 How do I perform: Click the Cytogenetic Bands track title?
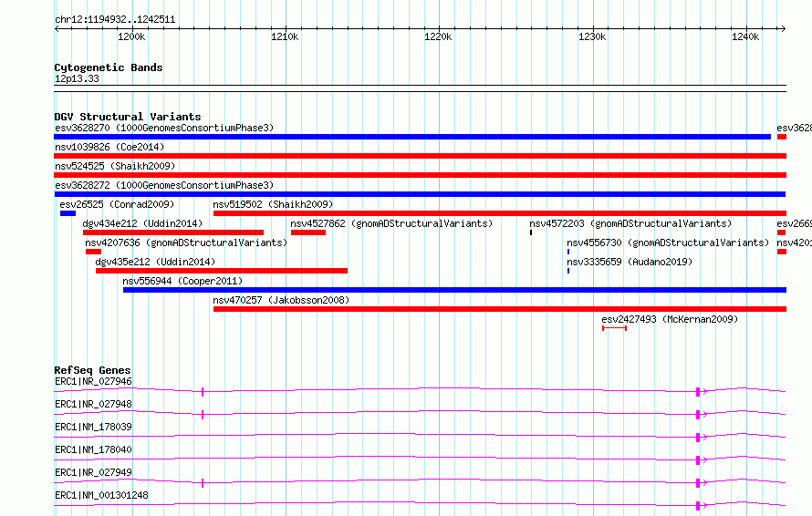[109, 67]
